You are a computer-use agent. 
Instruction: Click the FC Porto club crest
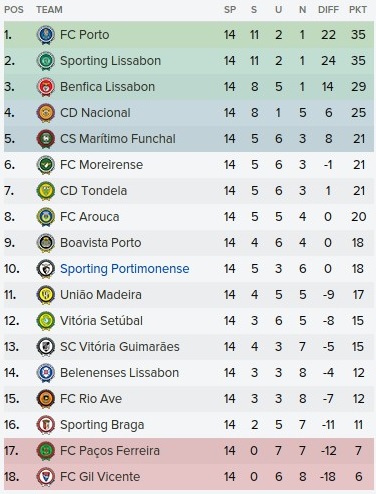pyautogui.click(x=46, y=35)
